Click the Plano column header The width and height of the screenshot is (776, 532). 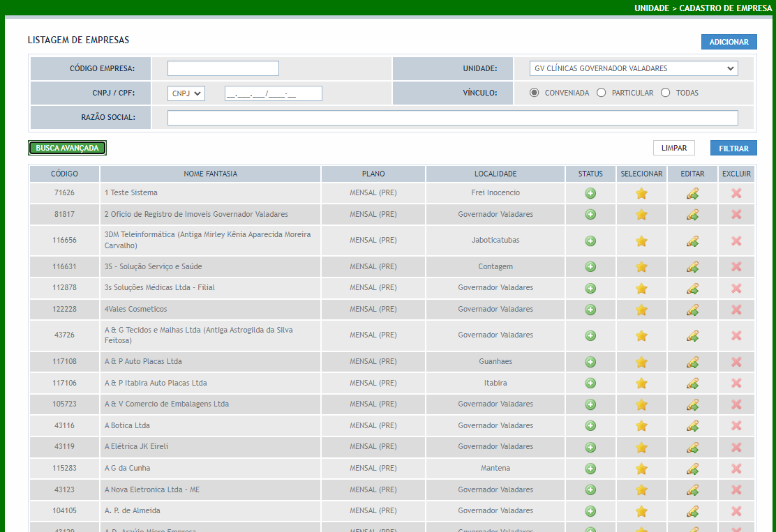pos(373,174)
